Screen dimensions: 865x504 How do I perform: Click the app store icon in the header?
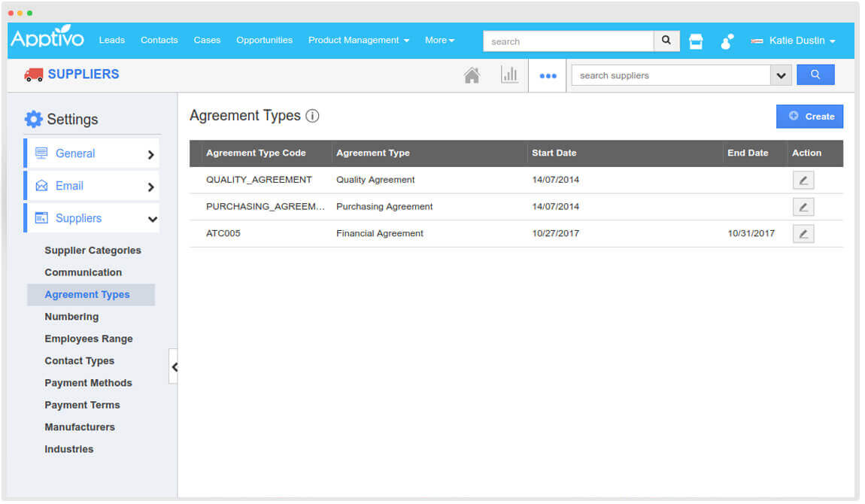coord(695,41)
